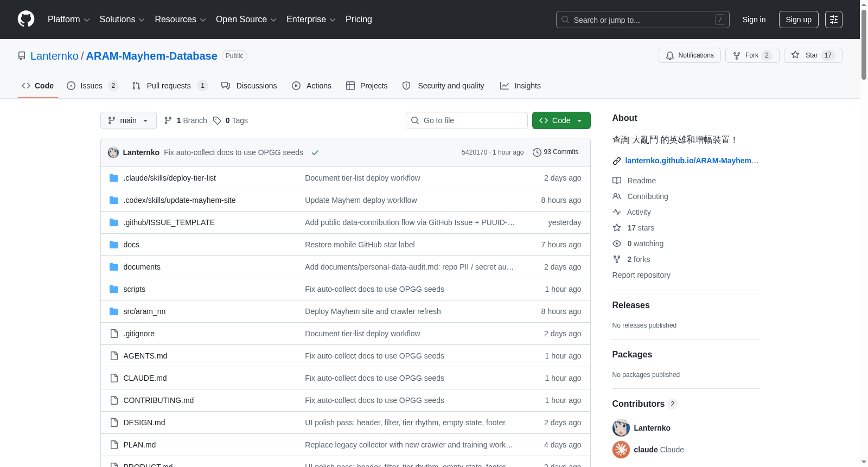Click the eye icon beside 0 watching

click(617, 244)
